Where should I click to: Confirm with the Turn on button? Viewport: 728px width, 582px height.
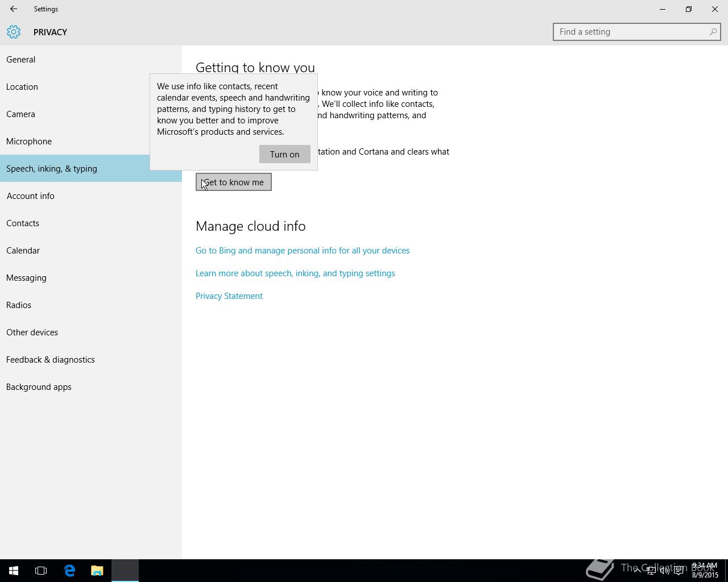(284, 154)
